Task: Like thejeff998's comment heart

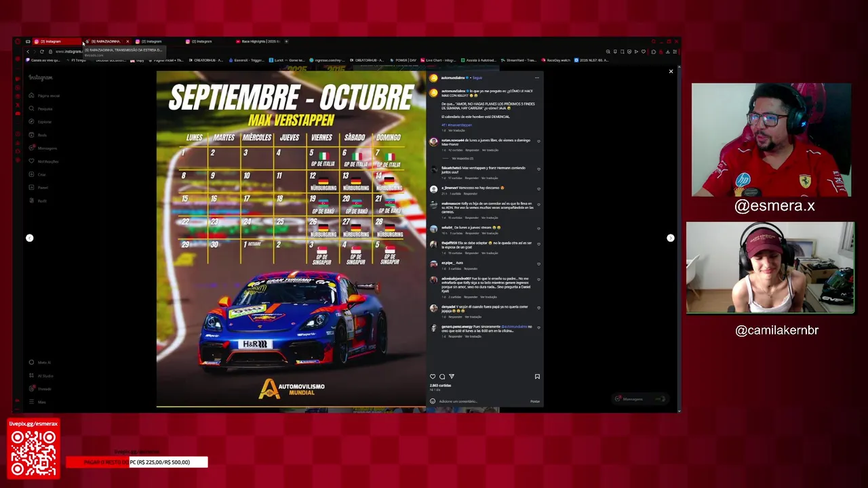Action: (x=538, y=244)
